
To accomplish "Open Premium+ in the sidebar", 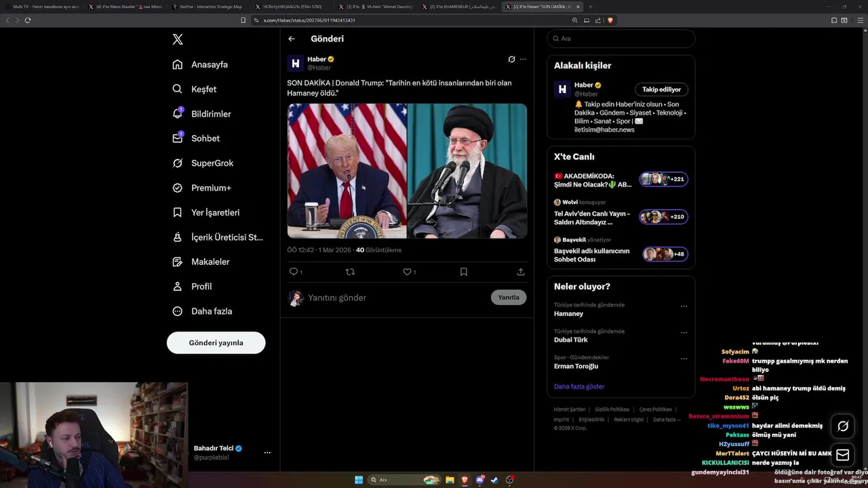I will (201, 188).
